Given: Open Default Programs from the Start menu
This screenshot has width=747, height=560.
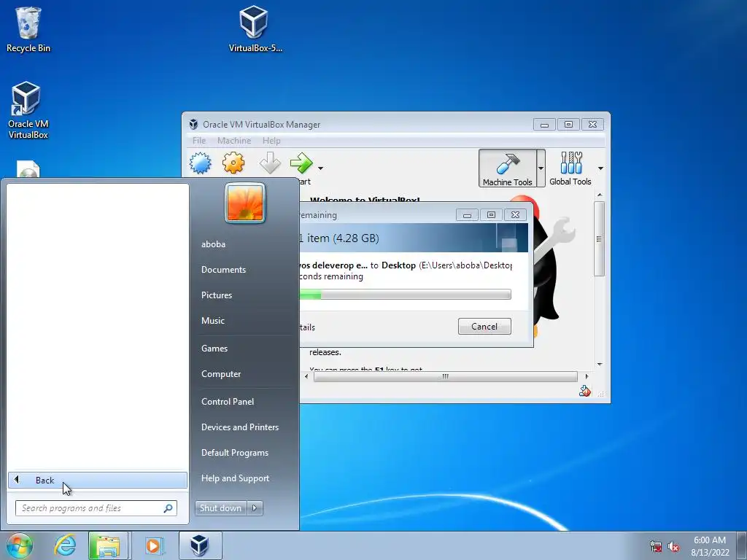Looking at the screenshot, I should (235, 453).
